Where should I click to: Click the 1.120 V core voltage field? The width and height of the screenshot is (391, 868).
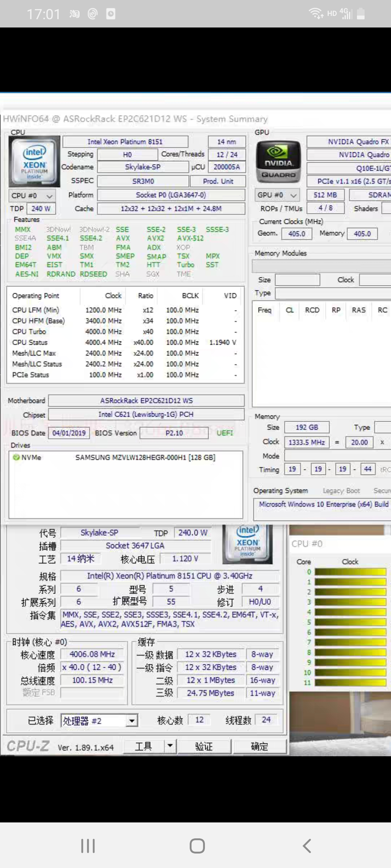[x=185, y=559]
